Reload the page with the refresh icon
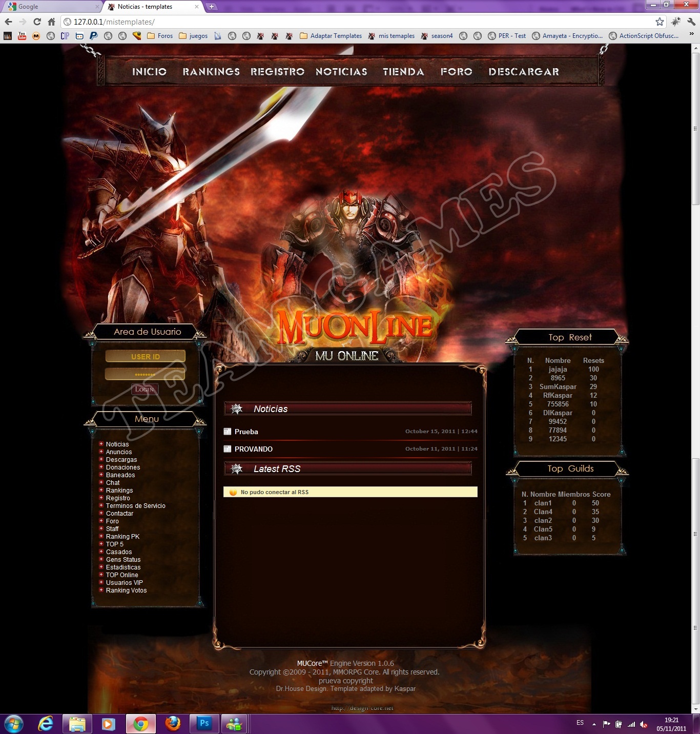Viewport: 700px width, 734px height. tap(37, 22)
